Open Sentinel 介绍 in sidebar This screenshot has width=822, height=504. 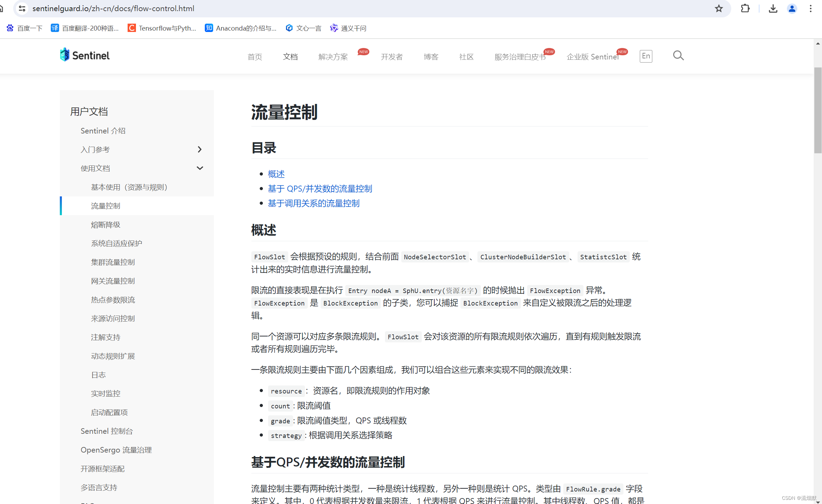tap(103, 131)
